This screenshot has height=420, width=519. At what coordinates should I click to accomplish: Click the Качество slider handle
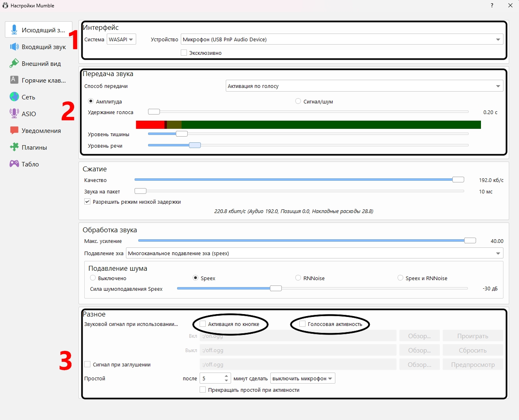(458, 180)
